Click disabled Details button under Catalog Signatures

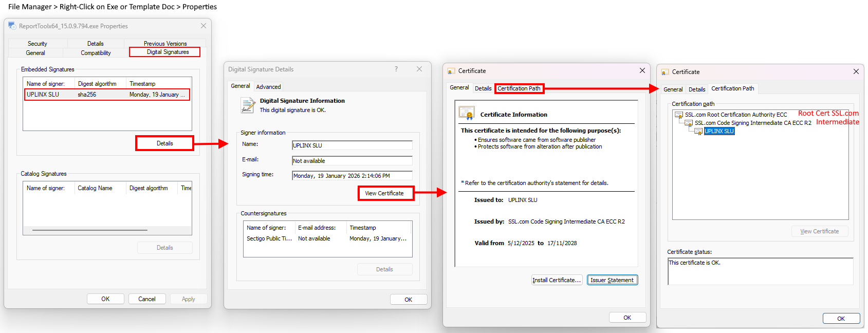pos(165,248)
